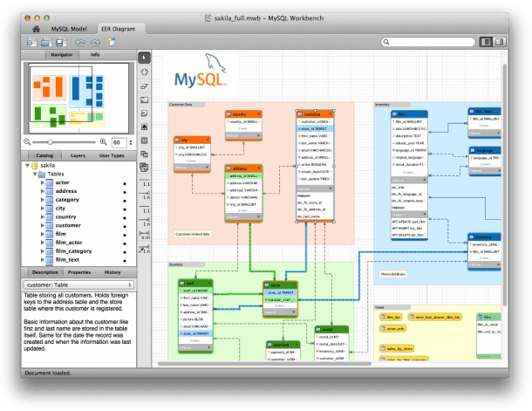Switch to the User Types tab
Viewport: 532px width, 411px height.
coord(112,155)
